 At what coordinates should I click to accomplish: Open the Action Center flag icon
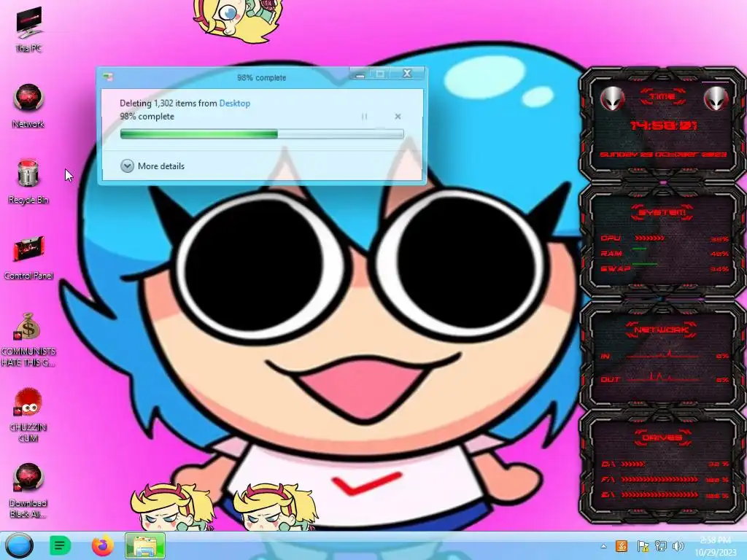pos(643,546)
